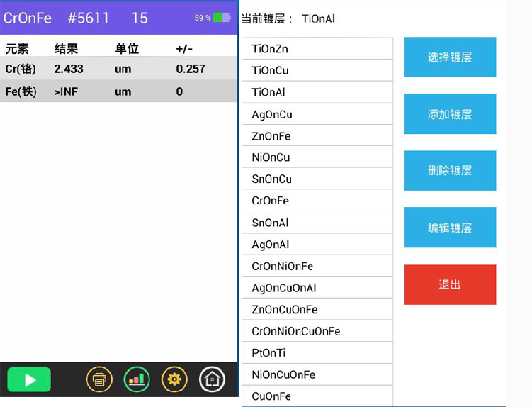Click the printer icon
This screenshot has width=532, height=407.
pos(99,379)
